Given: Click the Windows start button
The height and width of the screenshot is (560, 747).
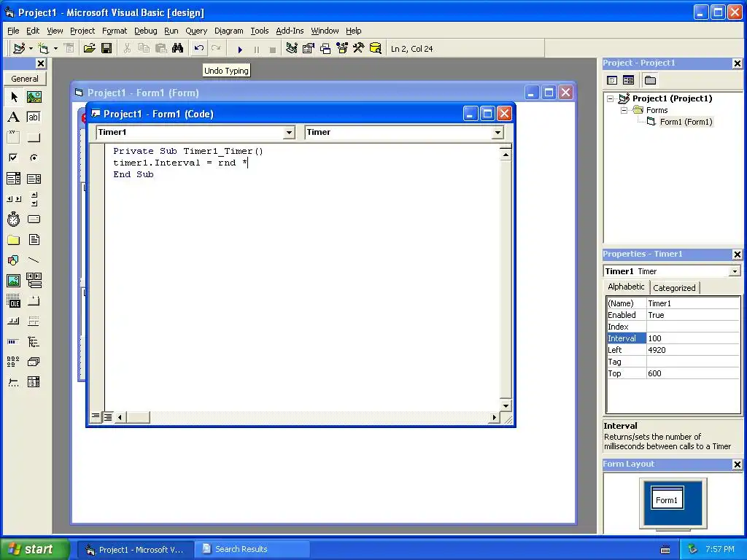Looking at the screenshot, I should pyautogui.click(x=34, y=549).
